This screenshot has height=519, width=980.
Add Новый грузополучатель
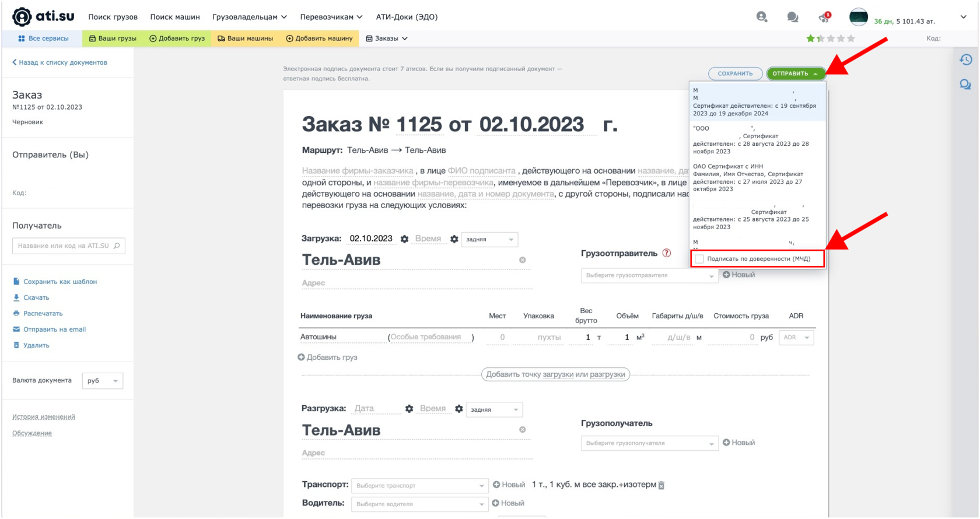point(738,443)
